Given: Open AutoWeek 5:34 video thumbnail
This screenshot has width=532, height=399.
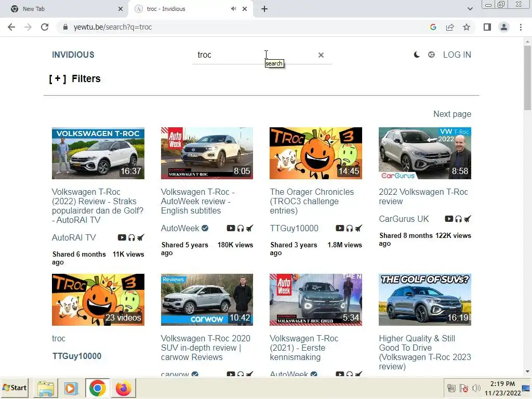Looking at the screenshot, I should pyautogui.click(x=316, y=300).
